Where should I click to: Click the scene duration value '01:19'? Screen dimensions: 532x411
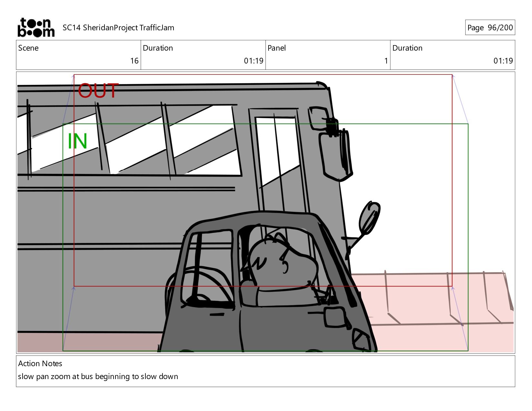pos(253,61)
